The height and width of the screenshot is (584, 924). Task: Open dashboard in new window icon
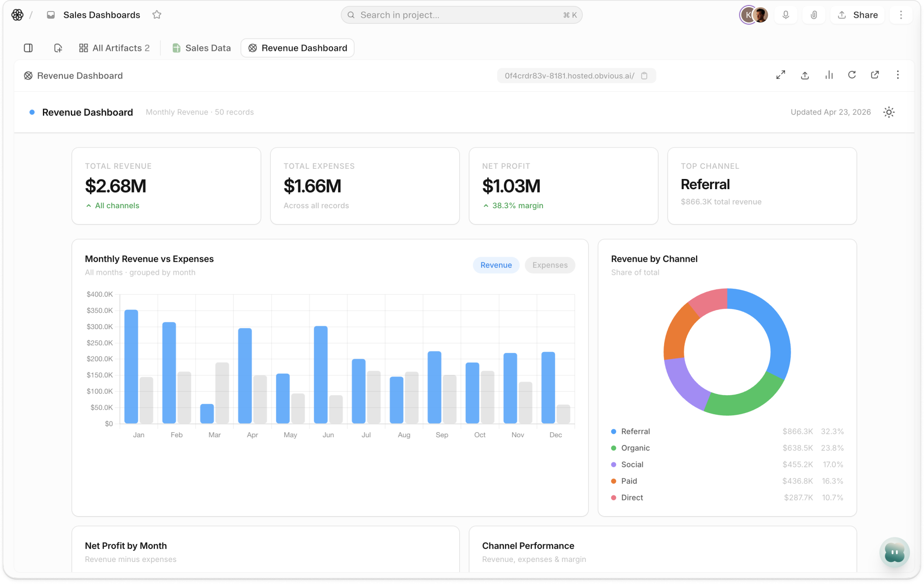tap(875, 75)
